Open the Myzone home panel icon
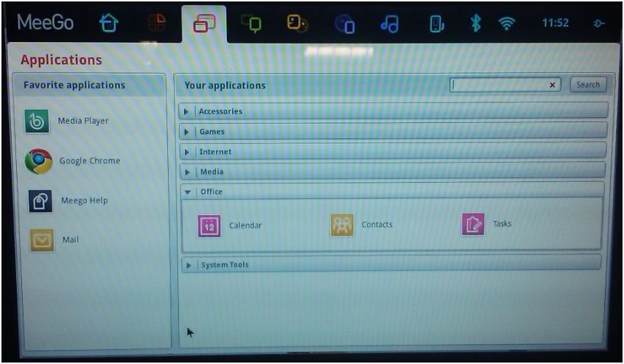This screenshot has width=624, height=364. 109,23
